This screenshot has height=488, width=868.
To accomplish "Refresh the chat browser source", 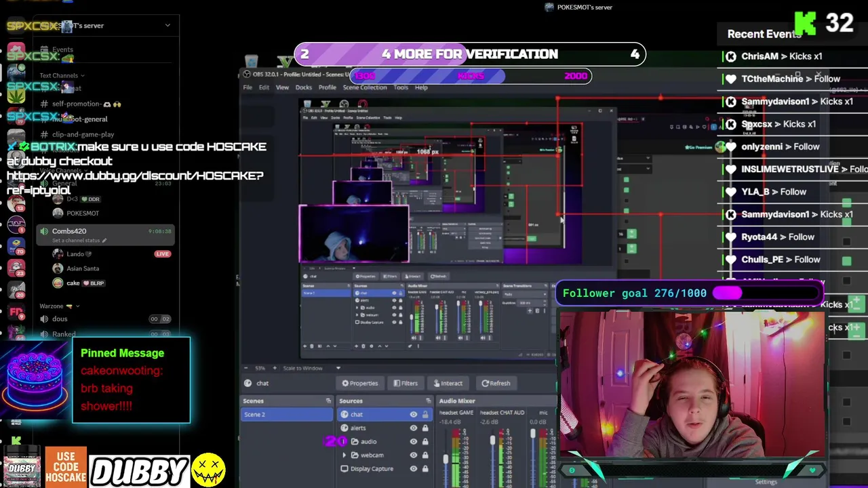I will [496, 383].
